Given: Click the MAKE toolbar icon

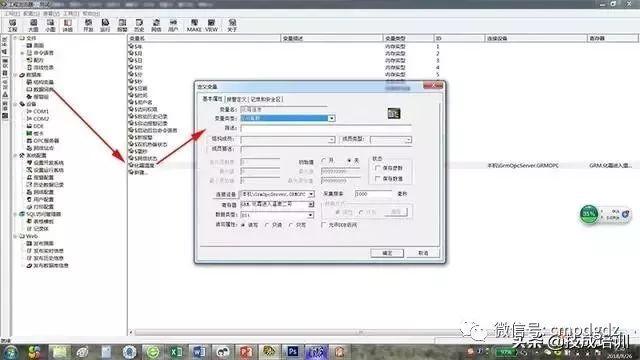Looking at the screenshot, I should [x=194, y=25].
